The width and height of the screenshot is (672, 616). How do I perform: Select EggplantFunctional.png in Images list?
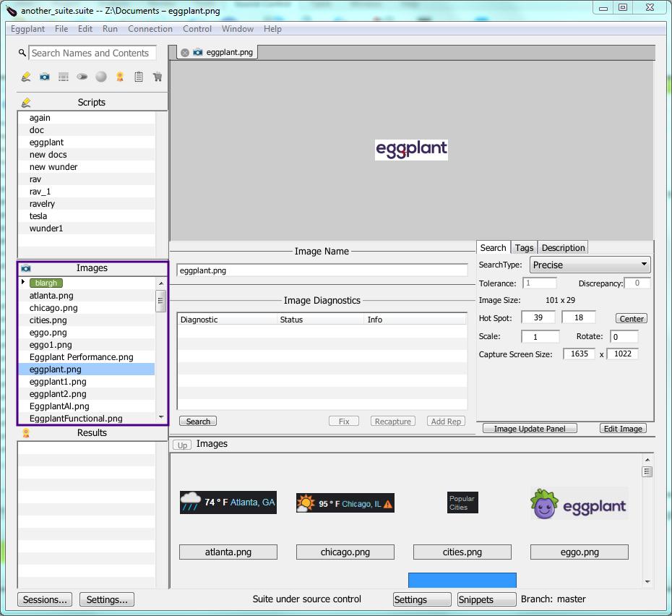86,418
